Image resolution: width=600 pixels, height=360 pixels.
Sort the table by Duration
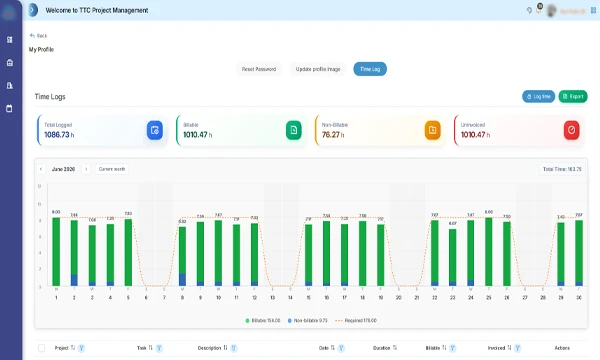point(395,348)
